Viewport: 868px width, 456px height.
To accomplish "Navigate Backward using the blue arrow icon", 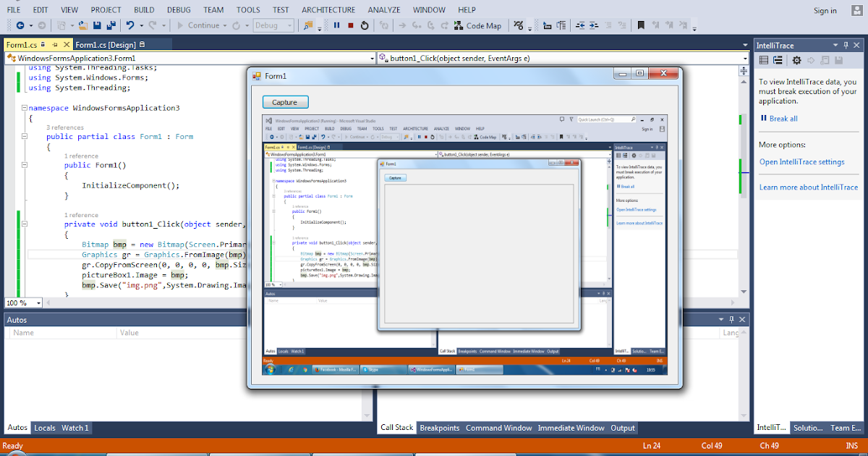I will tap(20, 26).
